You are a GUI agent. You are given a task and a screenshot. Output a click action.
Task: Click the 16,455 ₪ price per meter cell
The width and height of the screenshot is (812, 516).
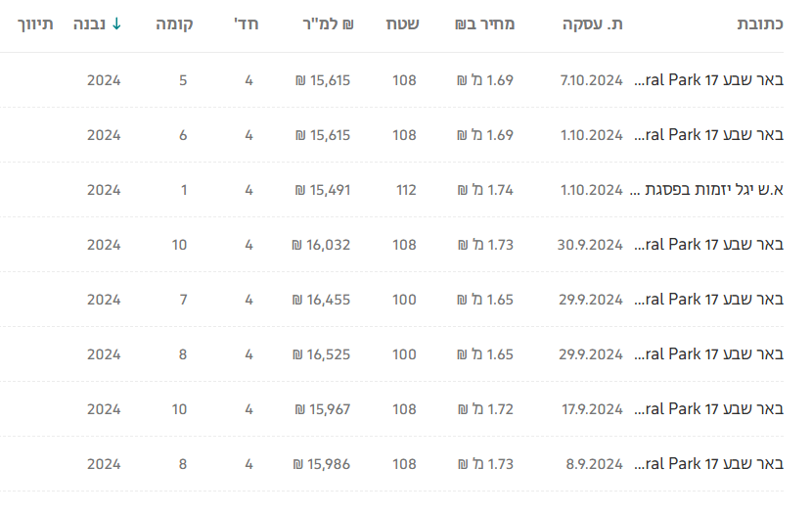tap(322, 300)
